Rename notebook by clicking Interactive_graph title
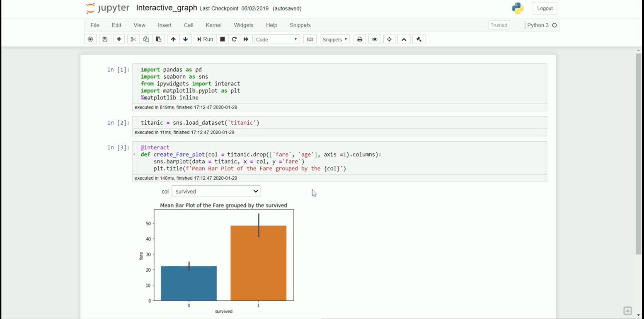 point(167,7)
